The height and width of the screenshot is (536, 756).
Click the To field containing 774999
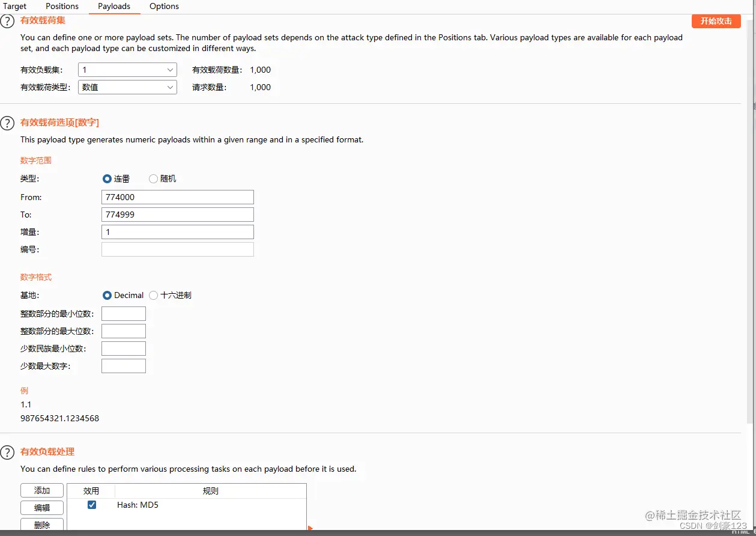coord(178,215)
